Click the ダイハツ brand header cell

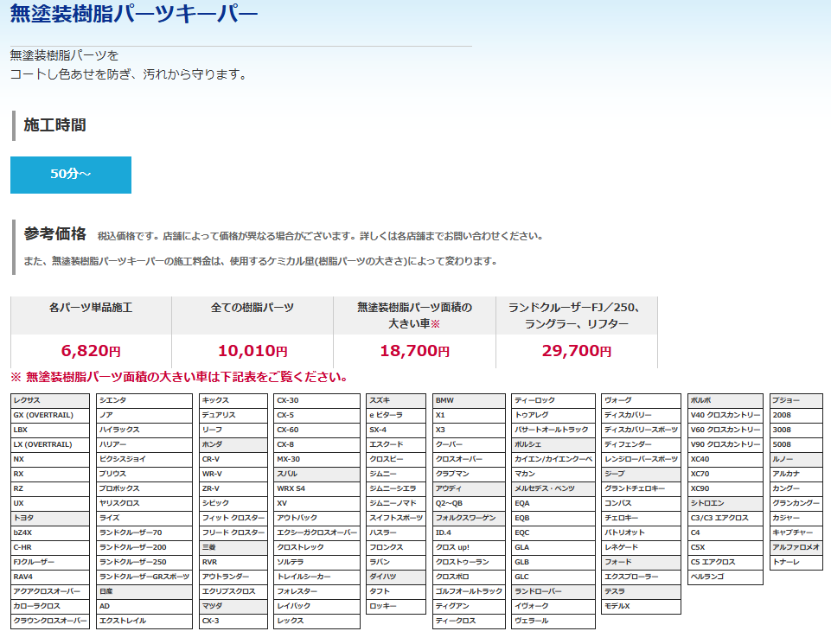click(x=396, y=577)
